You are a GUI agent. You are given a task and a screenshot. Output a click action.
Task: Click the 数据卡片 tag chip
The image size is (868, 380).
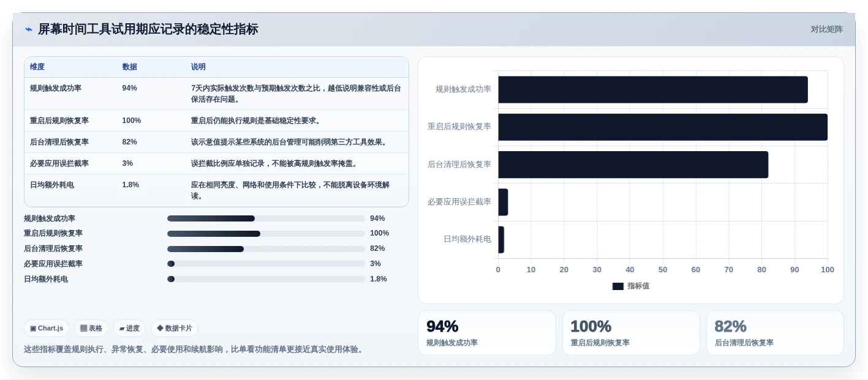click(175, 328)
